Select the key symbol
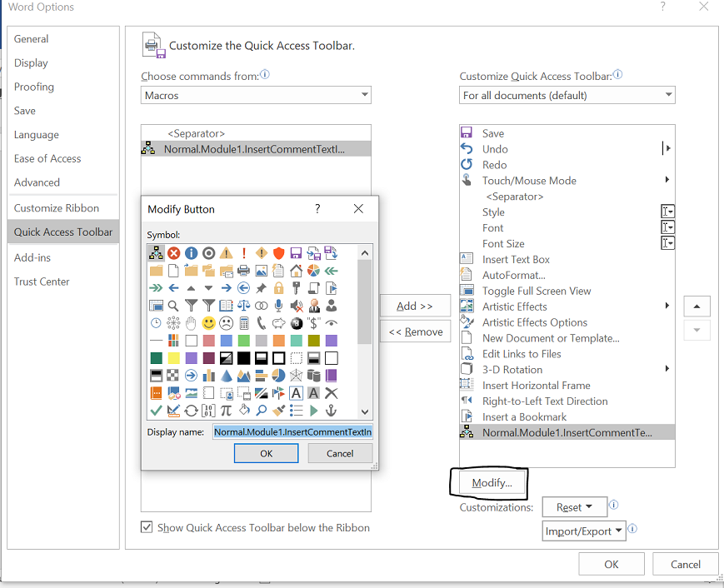The height and width of the screenshot is (588, 724). tap(296, 288)
